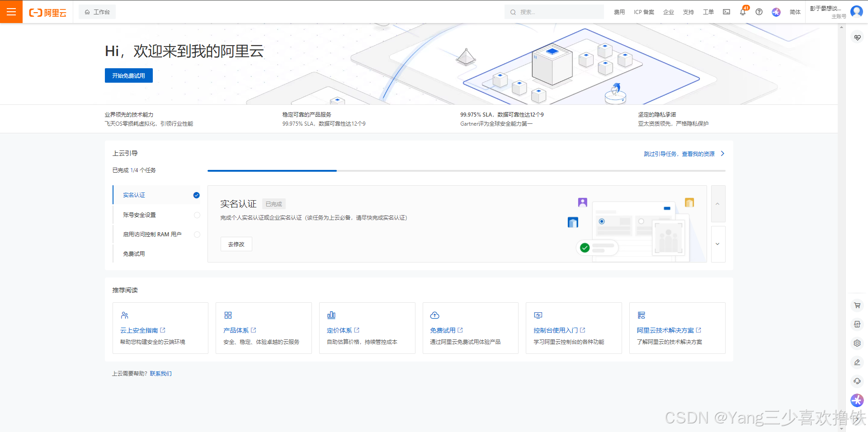Viewport: 868px width, 432px height.
Task: Open 控制台使用入门 link
Action: point(556,330)
